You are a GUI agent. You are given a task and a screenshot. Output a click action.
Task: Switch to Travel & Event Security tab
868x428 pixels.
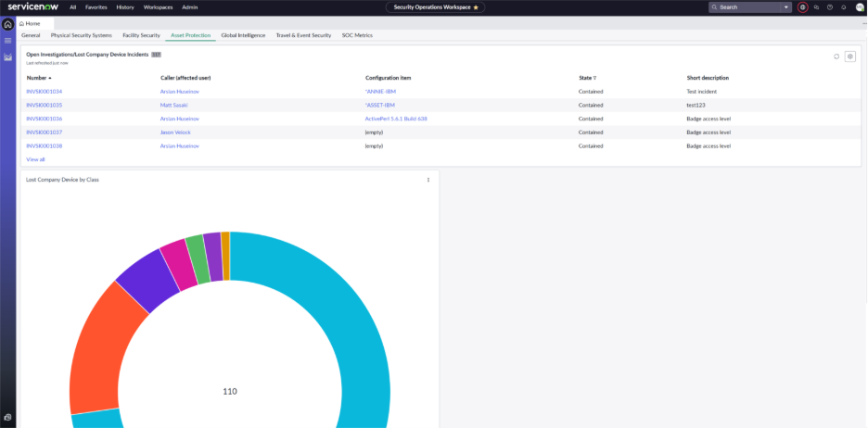point(303,35)
